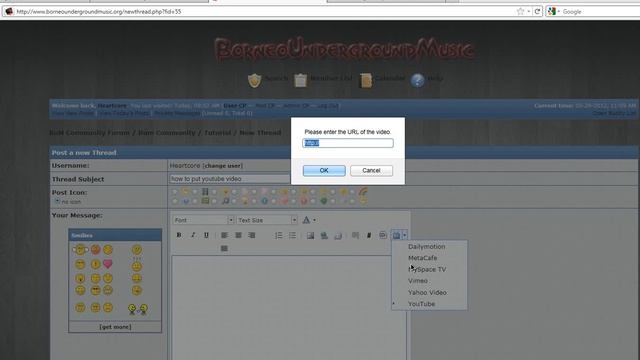Click the video URL input field
The image size is (640, 360).
pyautogui.click(x=348, y=143)
